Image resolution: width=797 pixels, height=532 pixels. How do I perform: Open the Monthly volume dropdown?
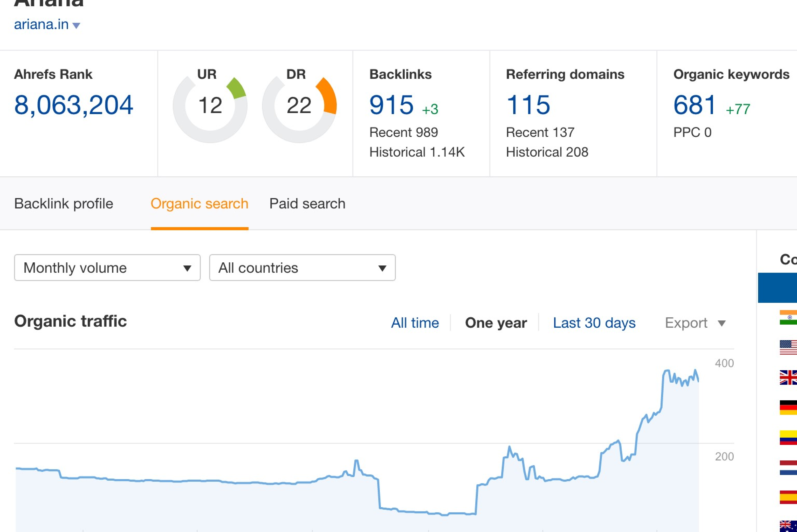[x=107, y=268]
